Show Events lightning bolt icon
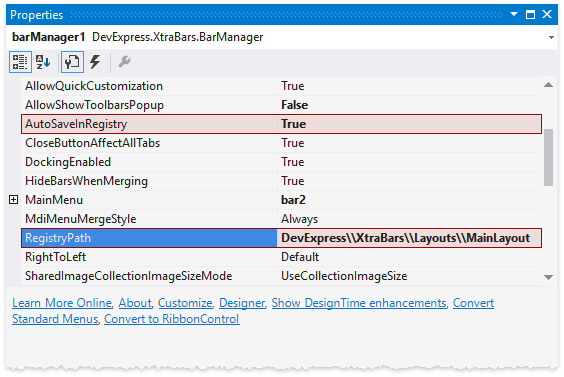The width and height of the screenshot is (564, 377). point(95,62)
